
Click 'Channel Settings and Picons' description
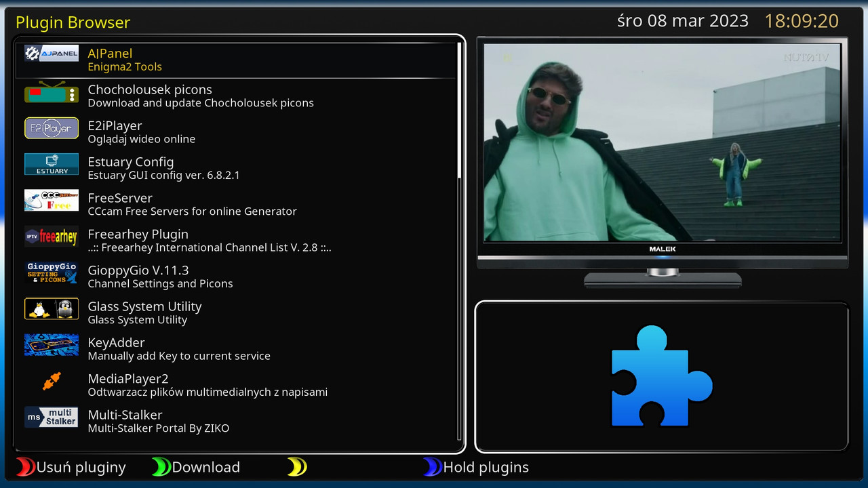pos(160,284)
